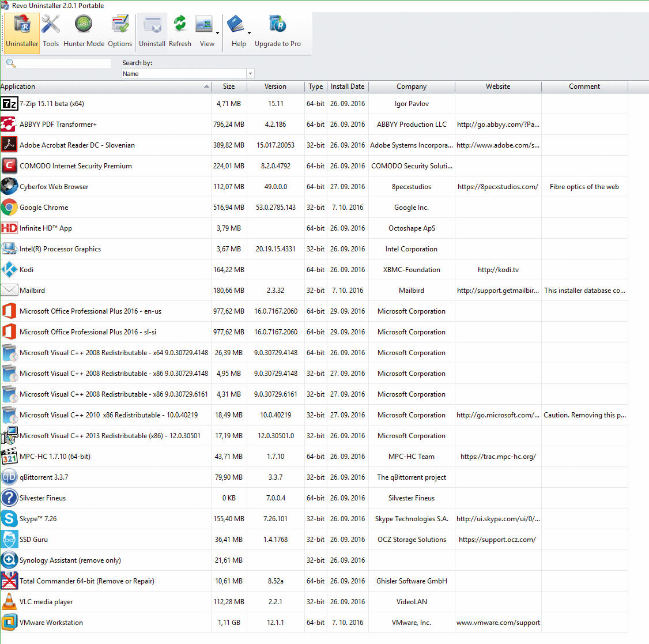649x644 pixels.
Task: Sort by Size column header
Action: pyautogui.click(x=229, y=86)
